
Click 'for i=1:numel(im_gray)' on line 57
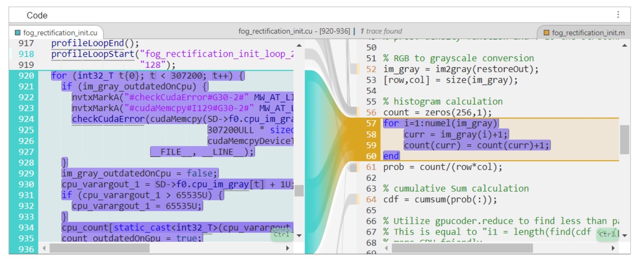tap(440, 123)
